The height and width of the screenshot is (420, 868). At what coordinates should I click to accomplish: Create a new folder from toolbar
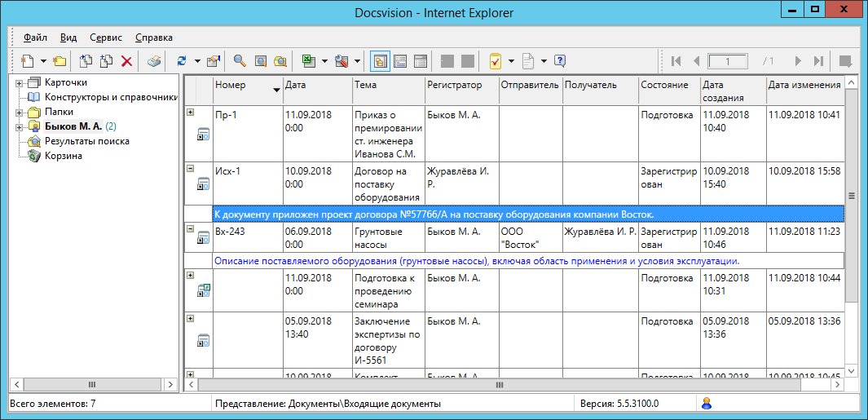[59, 61]
